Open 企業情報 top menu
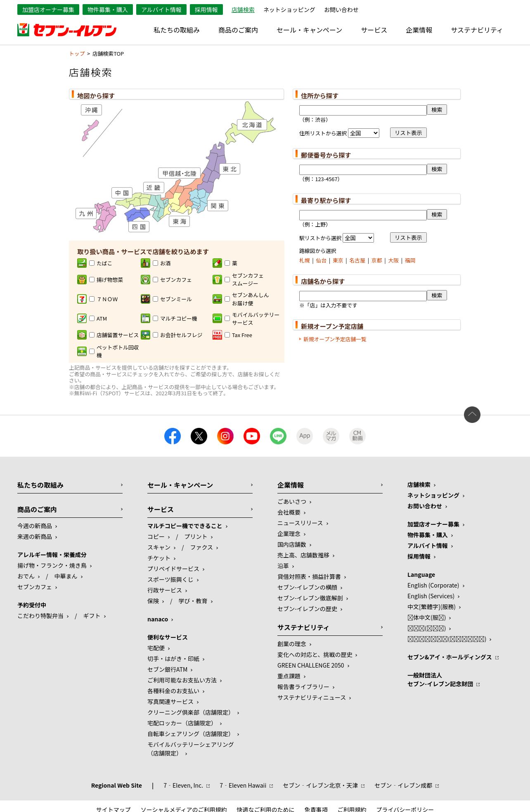 point(419,30)
